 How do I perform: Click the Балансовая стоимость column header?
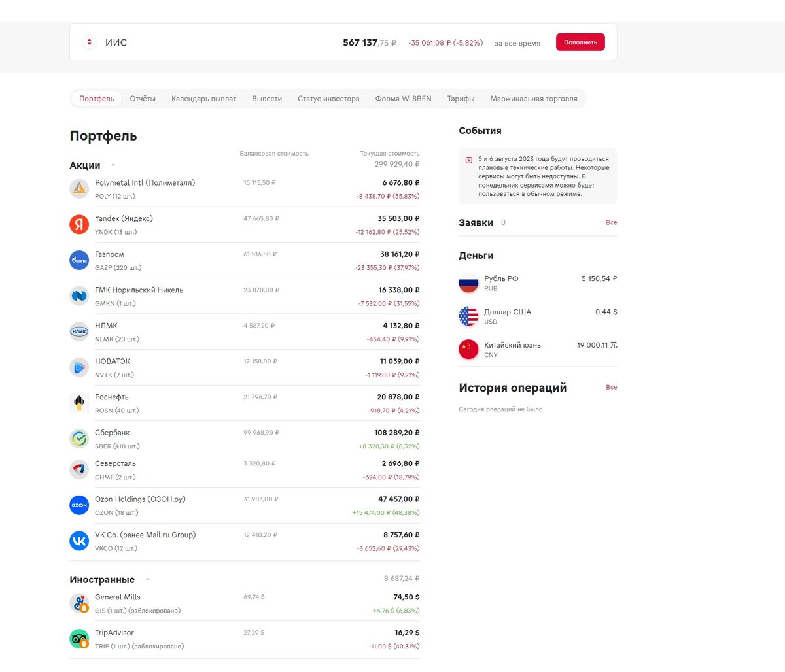pos(274,154)
